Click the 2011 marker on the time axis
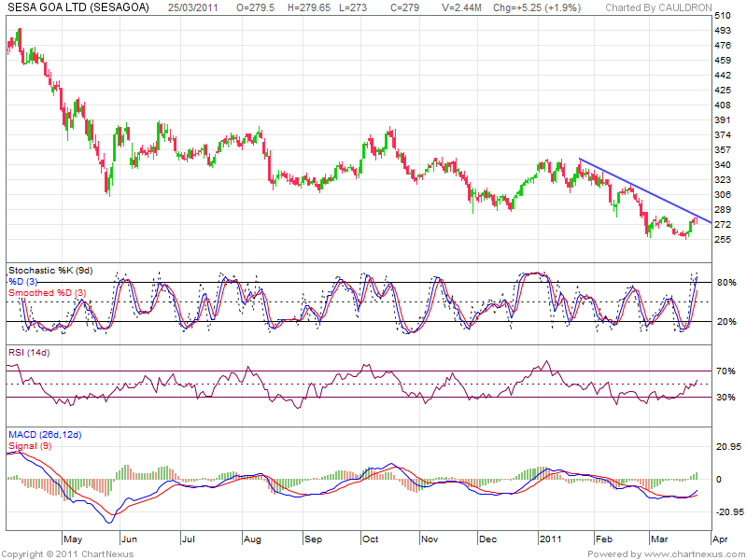747x560 pixels. [x=549, y=539]
